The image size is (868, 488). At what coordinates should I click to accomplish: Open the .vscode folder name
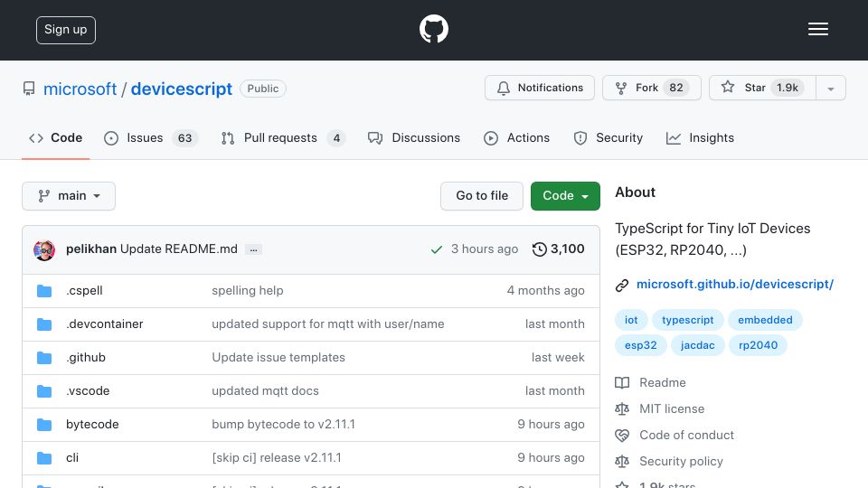(88, 391)
